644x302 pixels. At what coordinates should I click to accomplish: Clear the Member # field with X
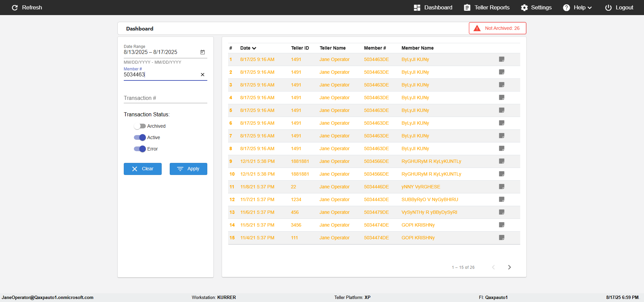(x=203, y=75)
